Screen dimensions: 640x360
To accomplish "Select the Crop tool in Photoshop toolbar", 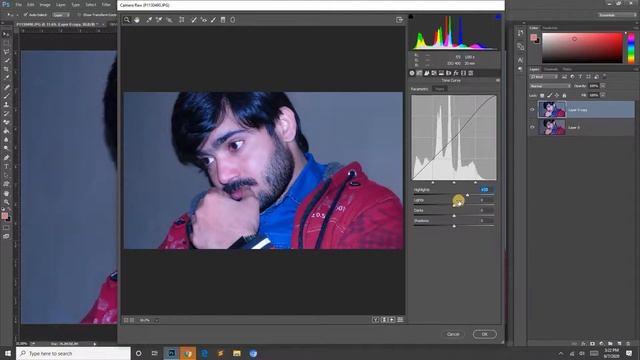I will (x=6, y=69).
